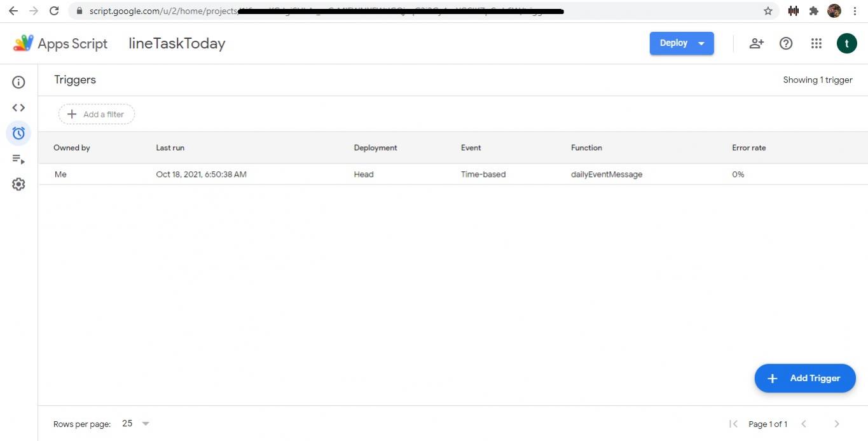The image size is (868, 441).
Task: Share project with add-person icon
Action: 756,43
